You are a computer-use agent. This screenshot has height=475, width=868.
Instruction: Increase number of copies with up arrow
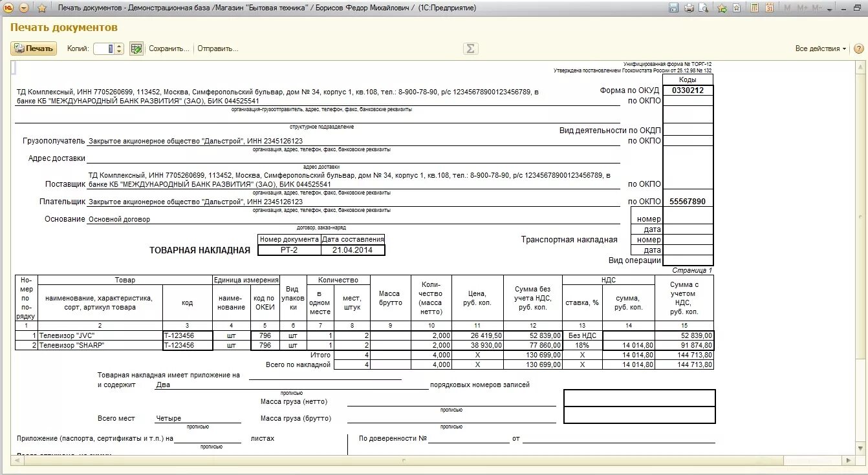point(120,46)
